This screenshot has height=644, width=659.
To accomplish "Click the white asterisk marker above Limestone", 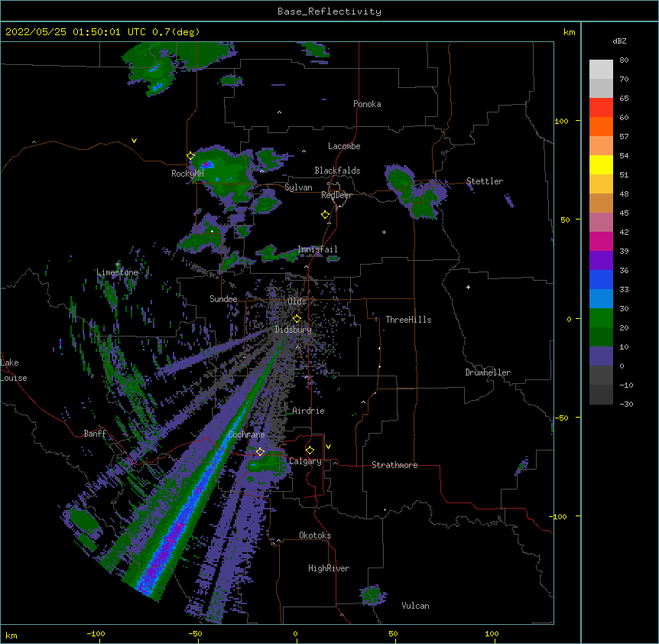I will click(x=118, y=265).
